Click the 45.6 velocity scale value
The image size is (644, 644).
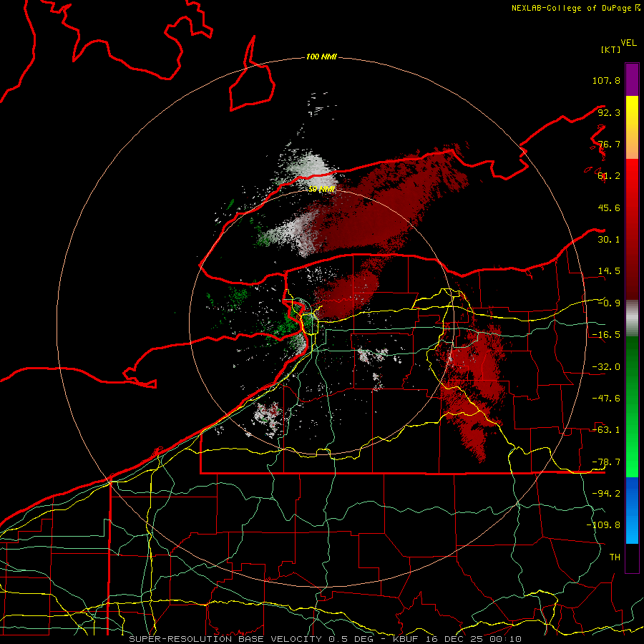pyautogui.click(x=609, y=208)
